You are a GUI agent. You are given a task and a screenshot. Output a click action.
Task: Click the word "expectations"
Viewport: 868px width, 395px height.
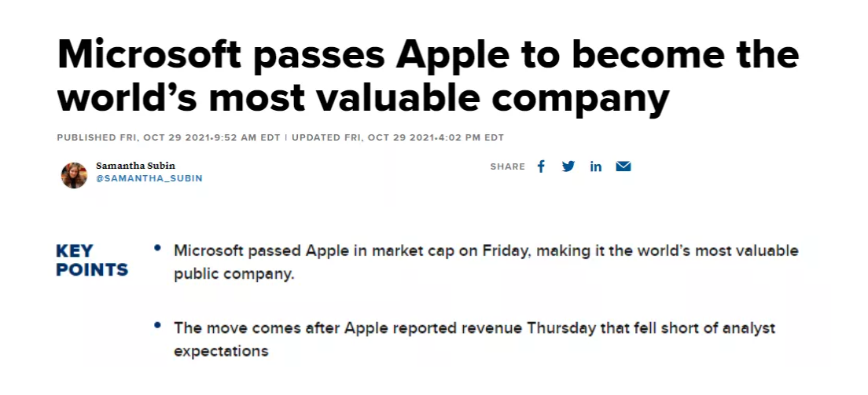coord(221,351)
